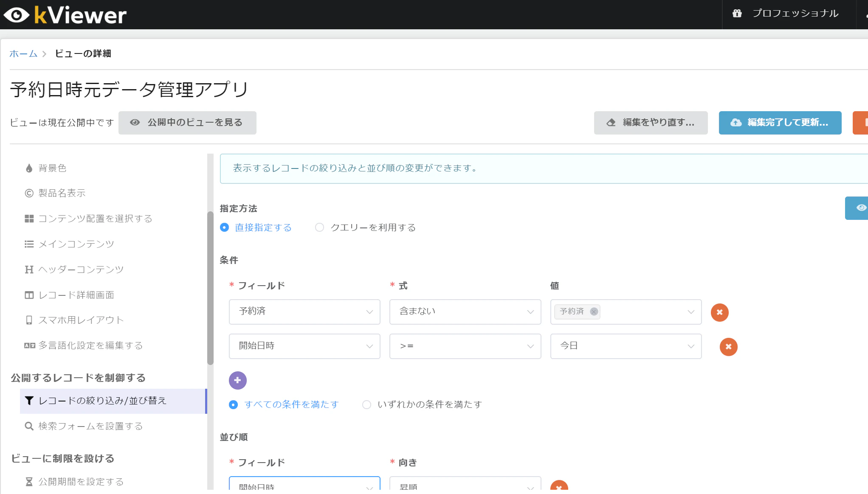Remove the 予約済 tag from the value field
This screenshot has width=868, height=494.
tap(594, 312)
